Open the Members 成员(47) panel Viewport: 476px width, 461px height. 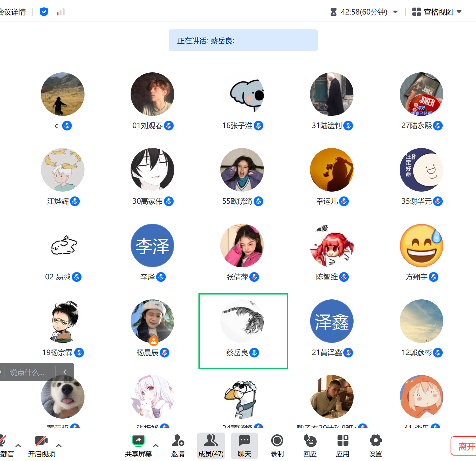click(211, 446)
